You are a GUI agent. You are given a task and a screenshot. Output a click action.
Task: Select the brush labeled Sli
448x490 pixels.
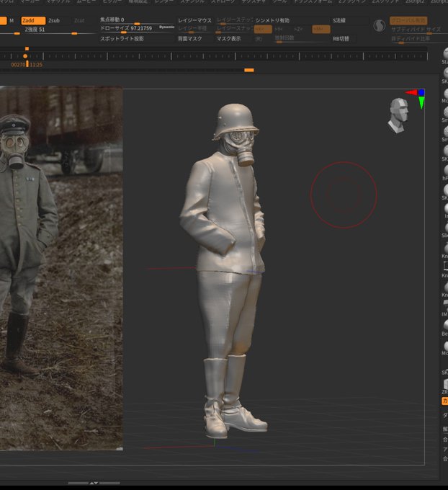click(x=445, y=231)
